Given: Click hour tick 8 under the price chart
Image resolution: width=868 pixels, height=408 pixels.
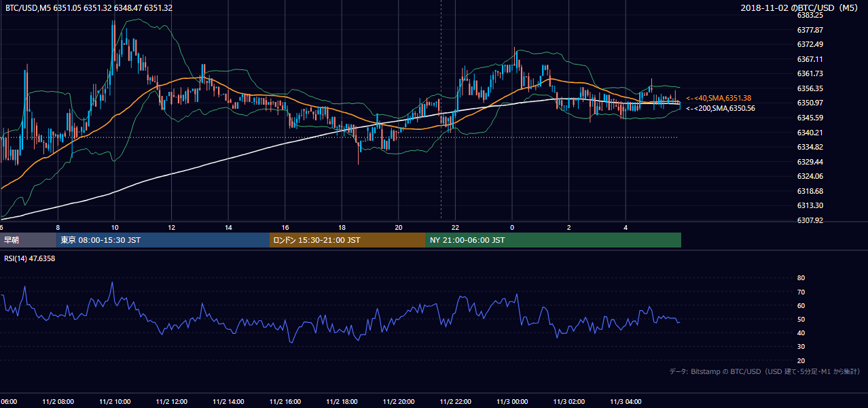Looking at the screenshot, I should (58, 228).
